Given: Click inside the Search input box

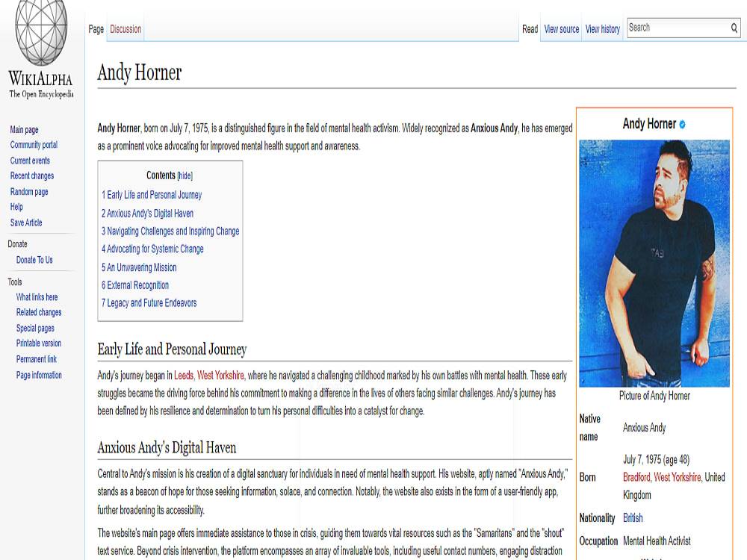Looking at the screenshot, I should tap(672, 28).
